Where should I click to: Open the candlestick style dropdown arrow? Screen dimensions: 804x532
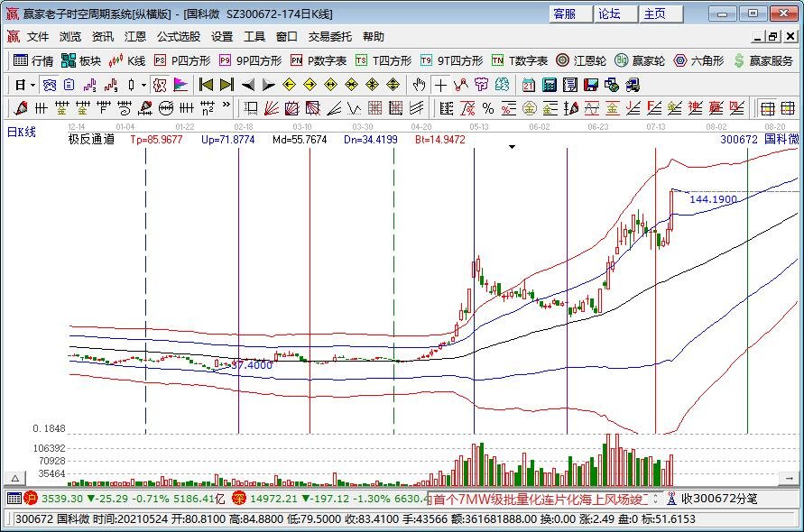[144, 85]
